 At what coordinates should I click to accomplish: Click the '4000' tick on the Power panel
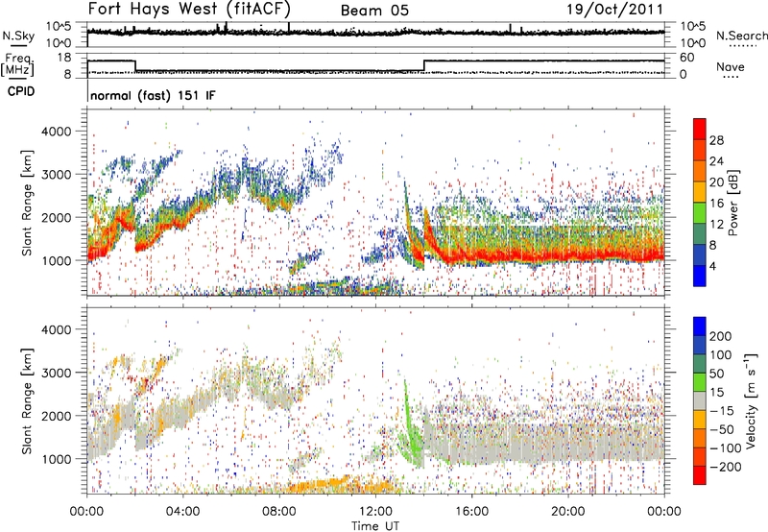[x=57, y=132]
